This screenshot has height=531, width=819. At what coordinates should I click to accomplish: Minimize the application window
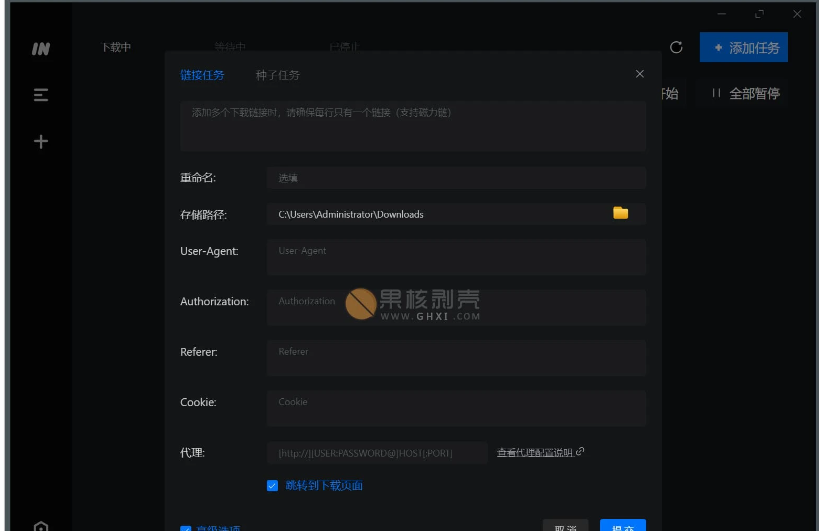tap(721, 14)
